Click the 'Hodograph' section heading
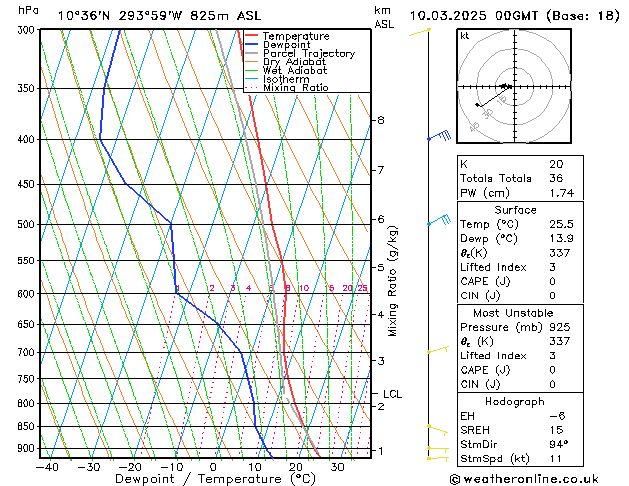The height and width of the screenshot is (486, 629). point(515,402)
